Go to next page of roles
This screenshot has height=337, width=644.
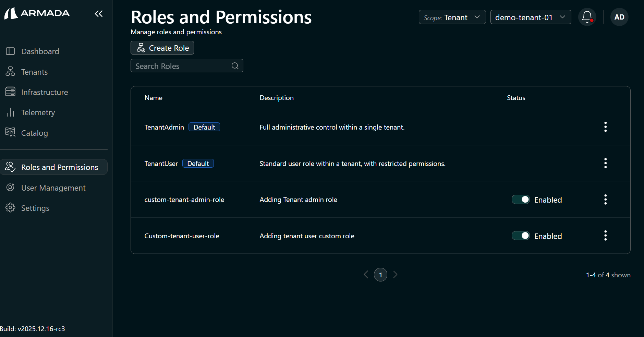396,274
